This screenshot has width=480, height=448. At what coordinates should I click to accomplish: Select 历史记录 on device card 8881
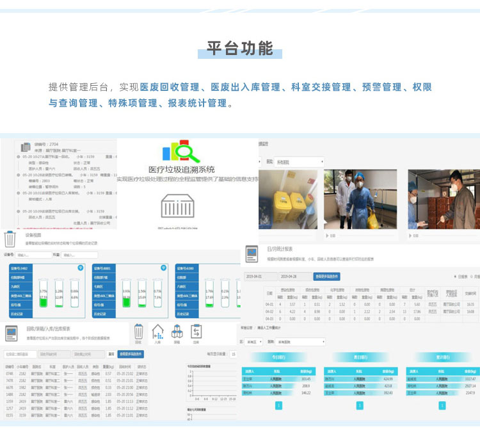(104, 314)
